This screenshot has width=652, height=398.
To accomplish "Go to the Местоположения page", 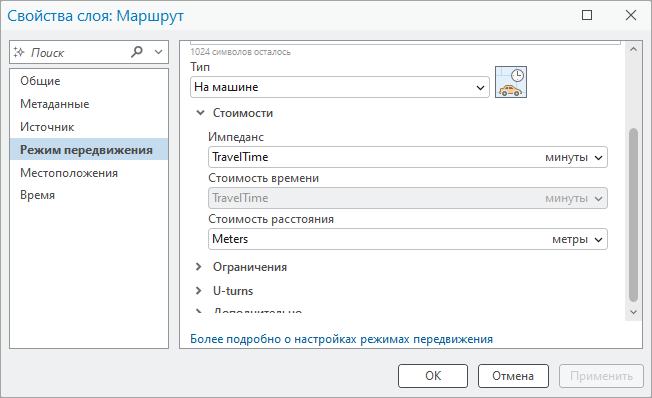I will (89, 173).
